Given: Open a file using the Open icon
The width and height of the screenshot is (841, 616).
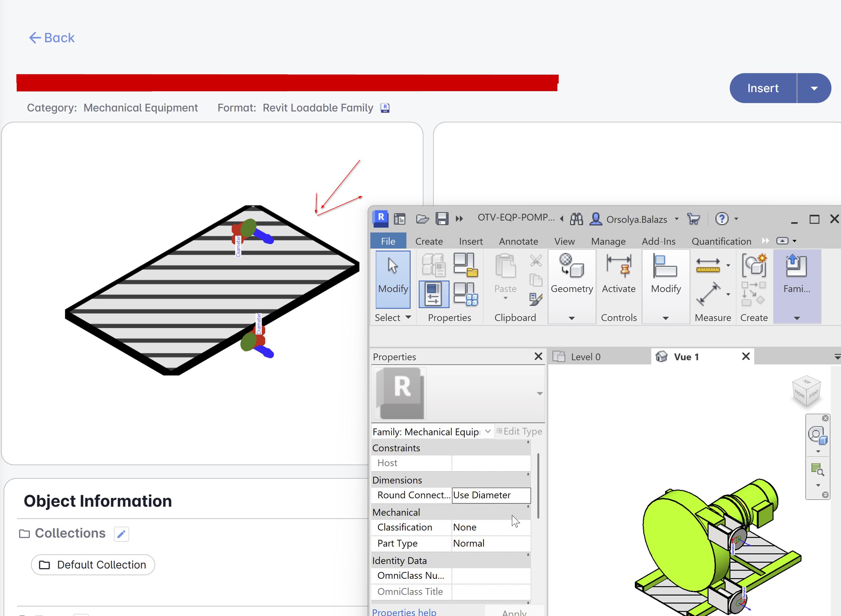Looking at the screenshot, I should click(422, 219).
